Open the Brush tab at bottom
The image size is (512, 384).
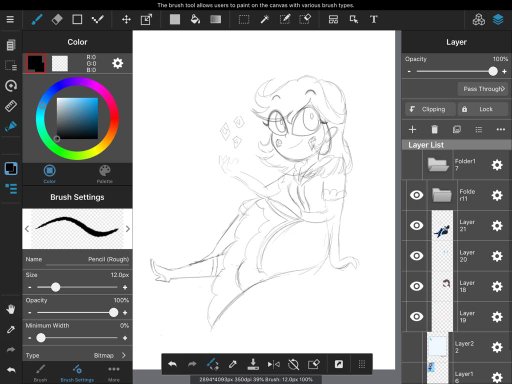point(40,373)
